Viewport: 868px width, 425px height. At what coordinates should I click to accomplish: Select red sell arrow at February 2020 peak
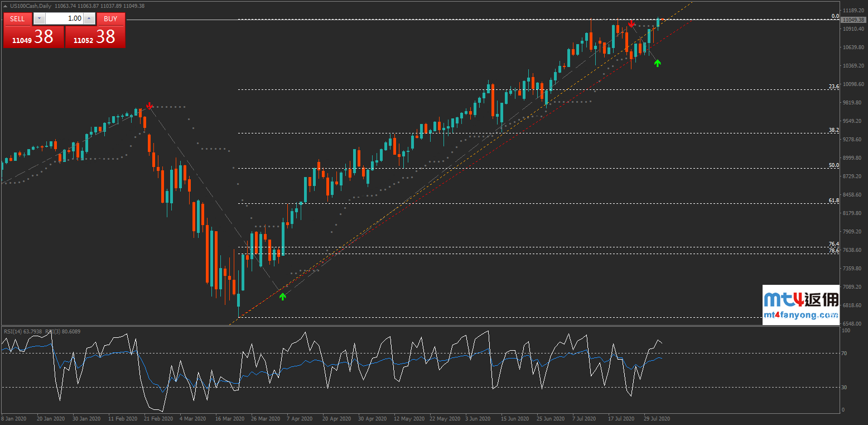point(150,106)
